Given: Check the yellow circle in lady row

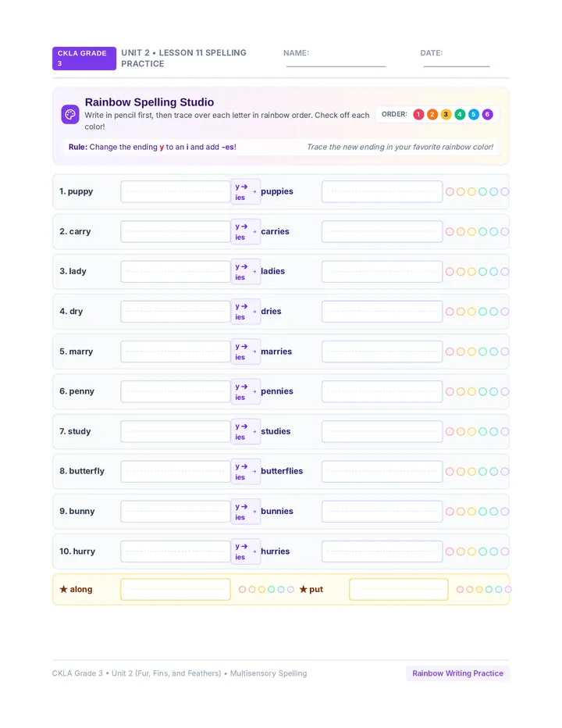Looking at the screenshot, I should pyautogui.click(x=471, y=271).
